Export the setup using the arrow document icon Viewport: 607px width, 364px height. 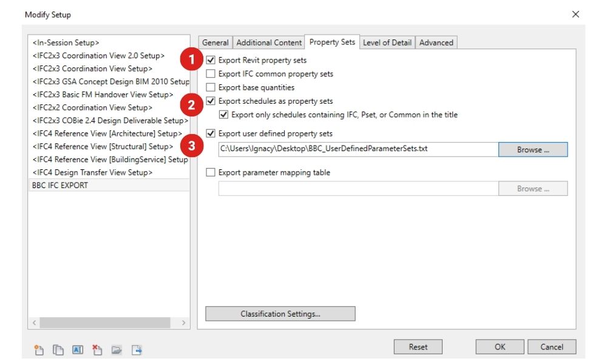[x=137, y=350]
